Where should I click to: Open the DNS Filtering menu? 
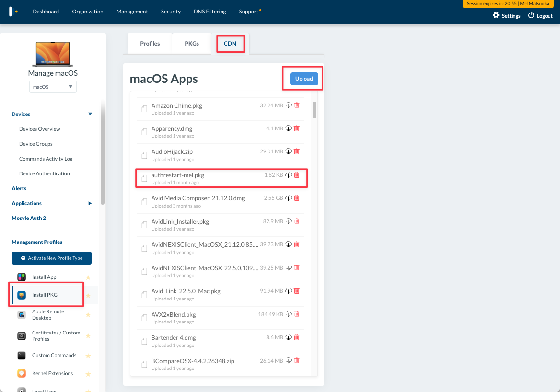click(x=210, y=12)
